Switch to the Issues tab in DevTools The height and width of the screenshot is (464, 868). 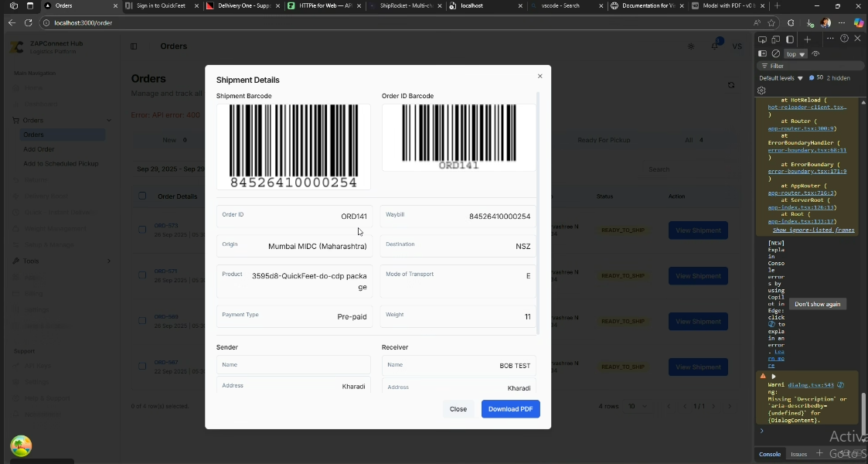coord(798,454)
